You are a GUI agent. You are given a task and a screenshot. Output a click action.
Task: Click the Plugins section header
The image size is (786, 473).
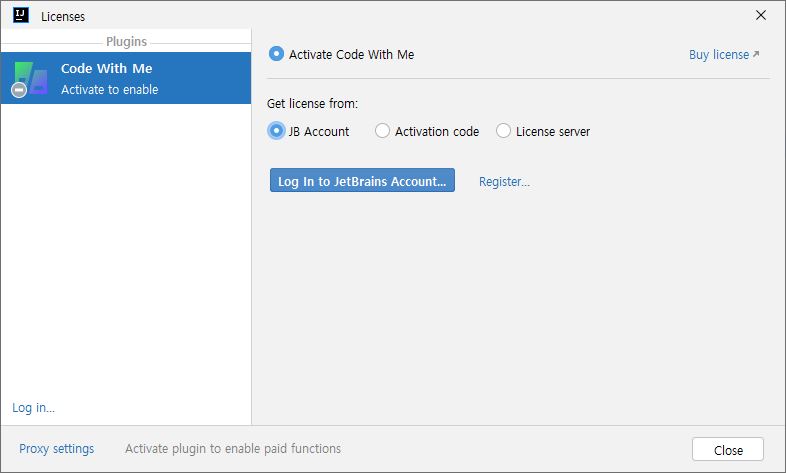[126, 42]
